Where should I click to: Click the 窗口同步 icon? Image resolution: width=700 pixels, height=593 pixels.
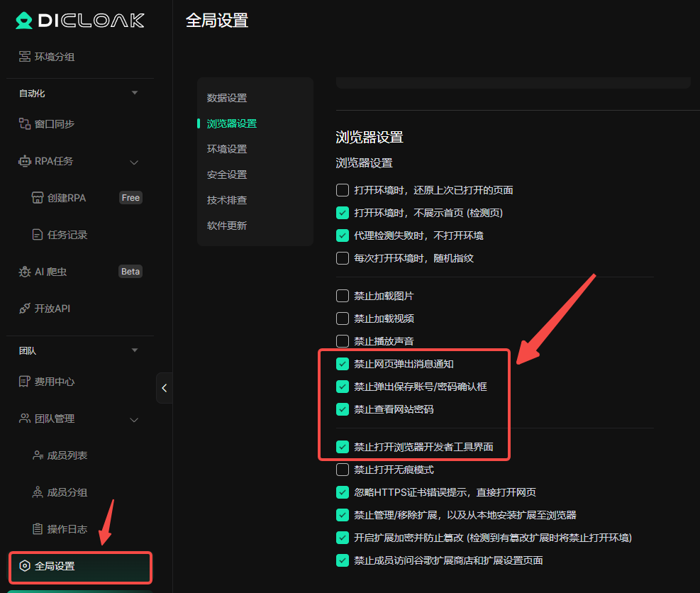tap(25, 124)
